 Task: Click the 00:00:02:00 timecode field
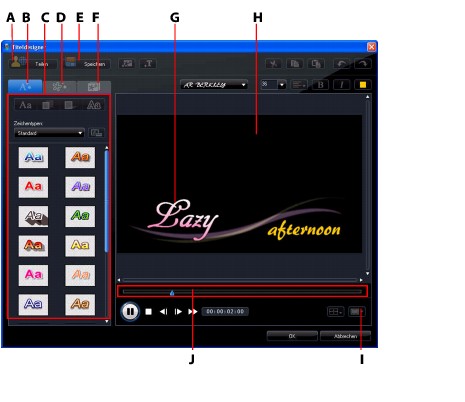(225, 311)
